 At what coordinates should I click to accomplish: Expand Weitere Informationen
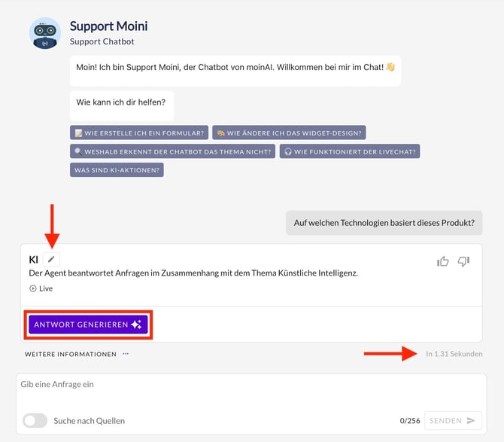tap(71, 354)
